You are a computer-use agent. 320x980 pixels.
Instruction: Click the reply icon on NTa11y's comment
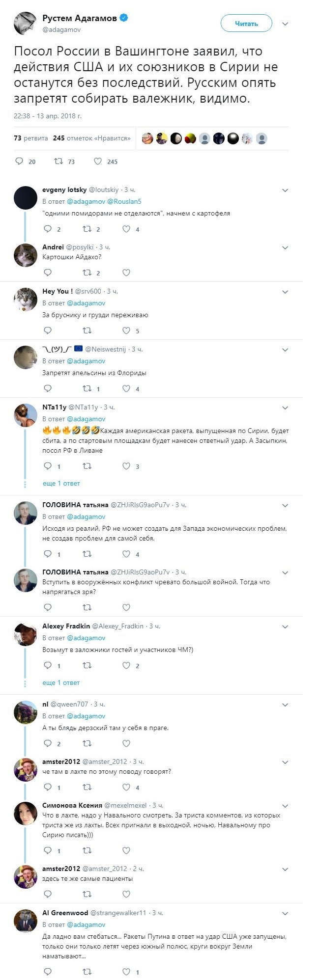click(x=48, y=466)
